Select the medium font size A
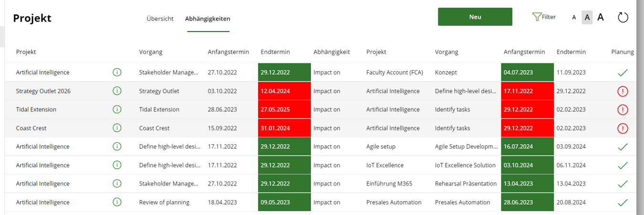 coord(587,18)
